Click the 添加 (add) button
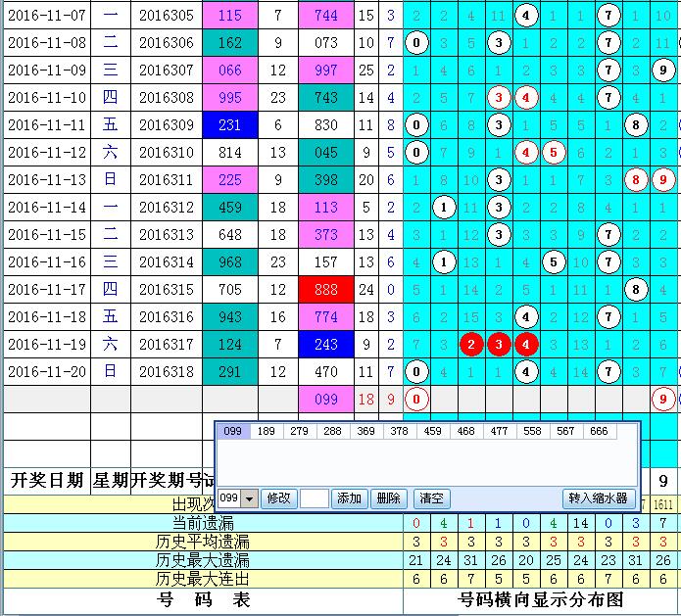Viewport: 681px width, 616px height. [349, 498]
